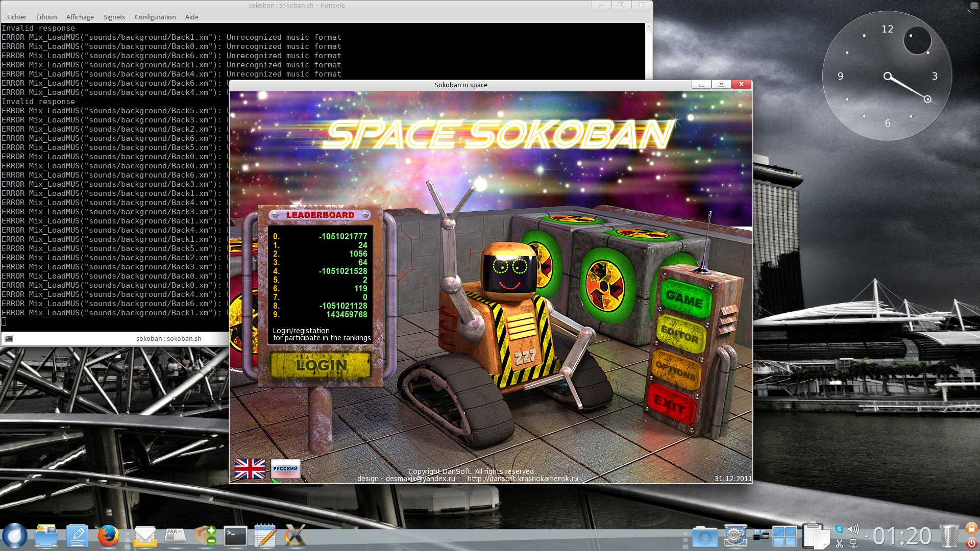Open the terminal icon in taskbar
Screen dimensions: 980x551
click(x=235, y=536)
